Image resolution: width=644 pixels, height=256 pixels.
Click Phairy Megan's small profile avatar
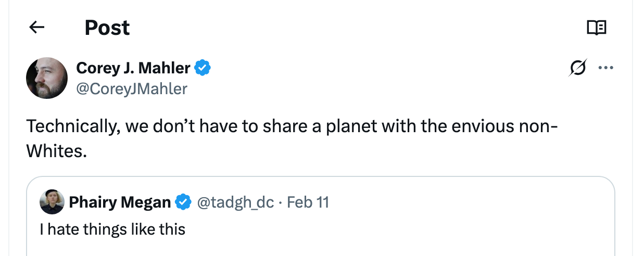52,202
